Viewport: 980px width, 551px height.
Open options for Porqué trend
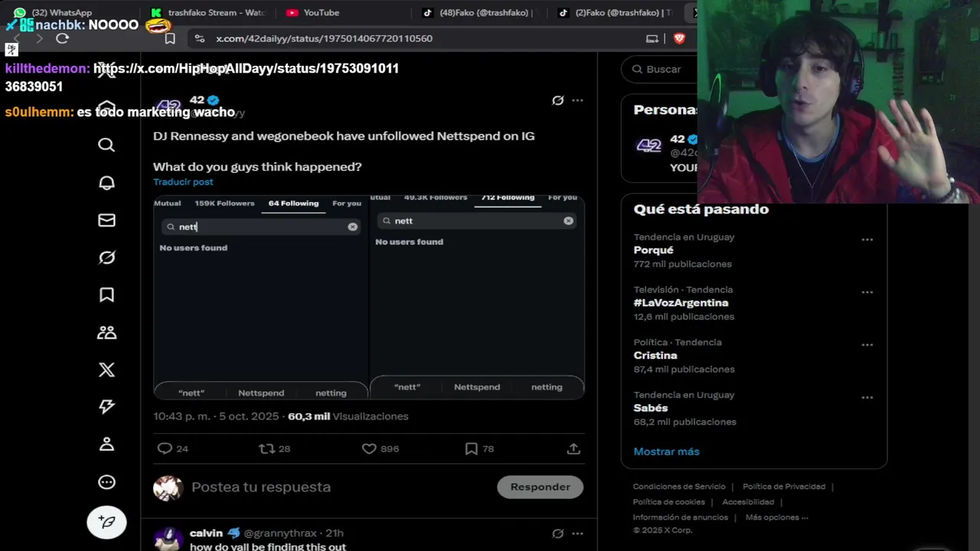[x=867, y=240]
